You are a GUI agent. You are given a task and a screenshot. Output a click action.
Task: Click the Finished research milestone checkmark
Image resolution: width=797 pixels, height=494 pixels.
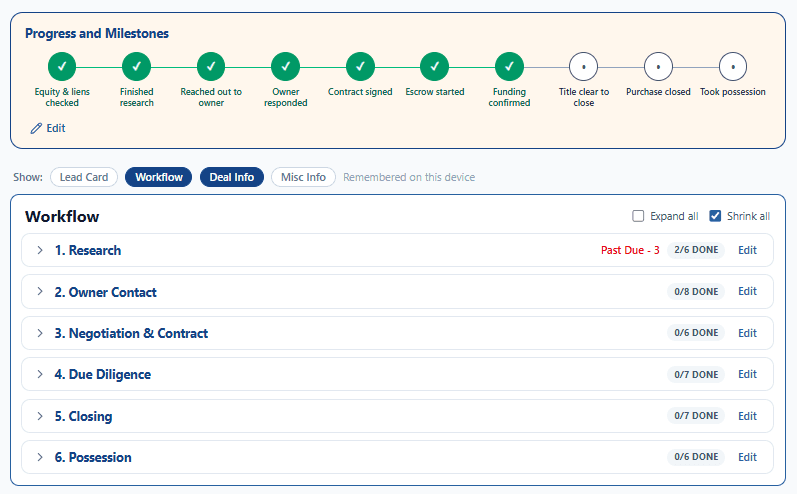[137, 67]
